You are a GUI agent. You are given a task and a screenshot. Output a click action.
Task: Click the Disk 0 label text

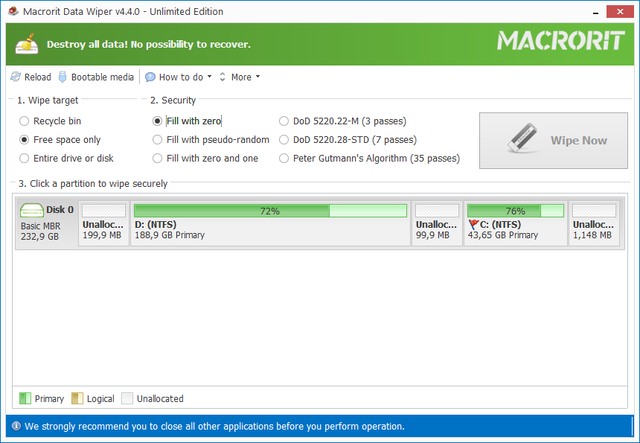click(x=60, y=209)
